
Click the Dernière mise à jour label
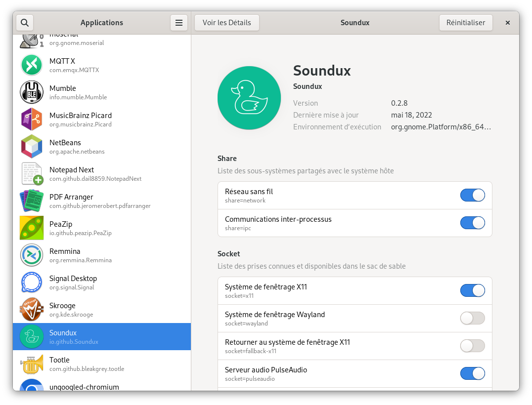pos(326,115)
